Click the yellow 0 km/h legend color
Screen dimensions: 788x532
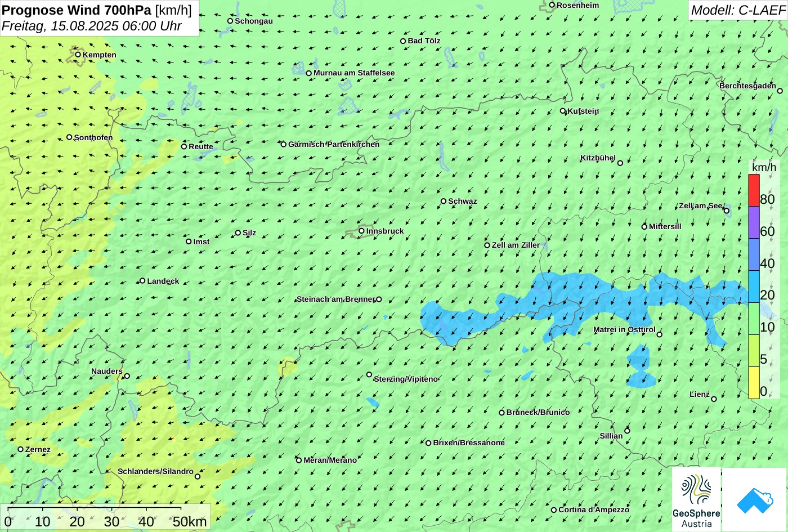click(x=754, y=383)
